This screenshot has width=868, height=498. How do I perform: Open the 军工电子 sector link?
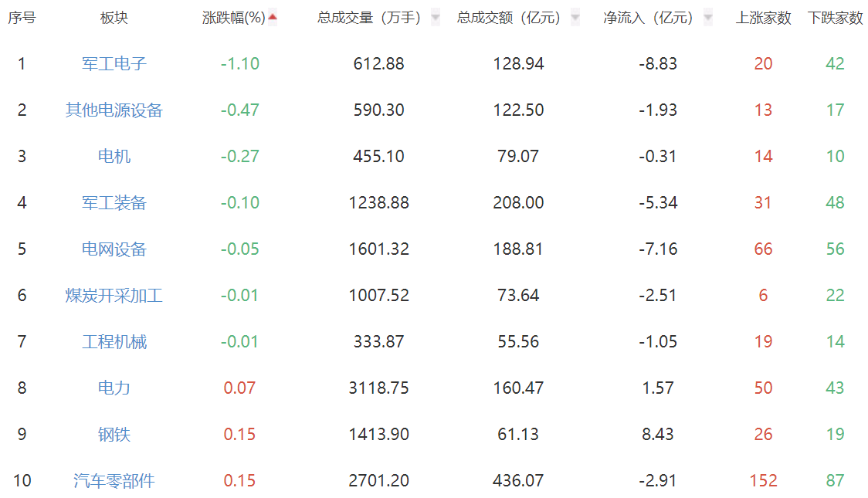click(114, 64)
